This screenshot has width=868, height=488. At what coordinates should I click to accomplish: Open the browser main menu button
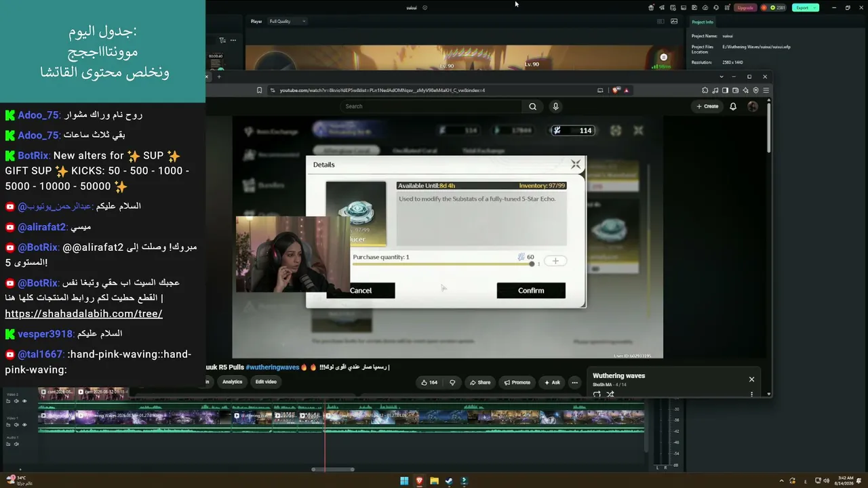tap(766, 90)
